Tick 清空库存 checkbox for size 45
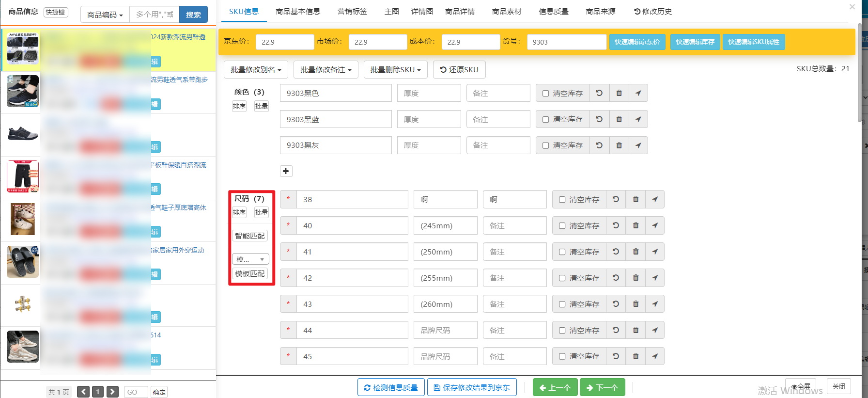The image size is (868, 398). click(x=562, y=356)
